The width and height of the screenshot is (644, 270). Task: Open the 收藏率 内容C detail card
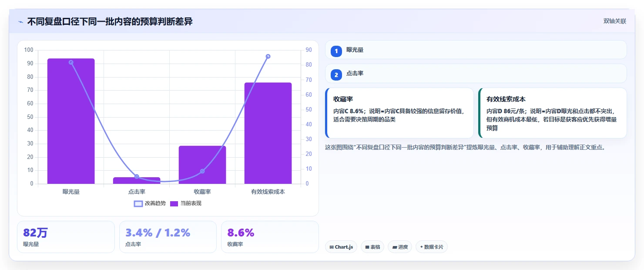click(x=399, y=113)
